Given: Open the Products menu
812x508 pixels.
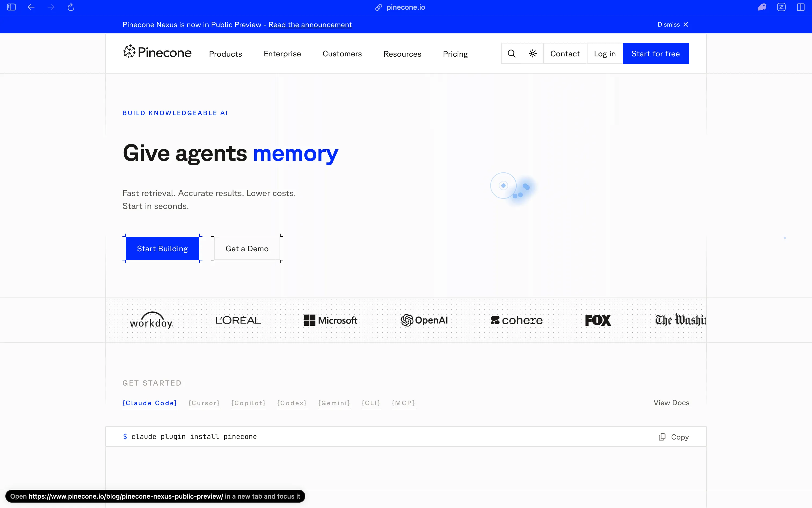Looking at the screenshot, I should click(226, 54).
